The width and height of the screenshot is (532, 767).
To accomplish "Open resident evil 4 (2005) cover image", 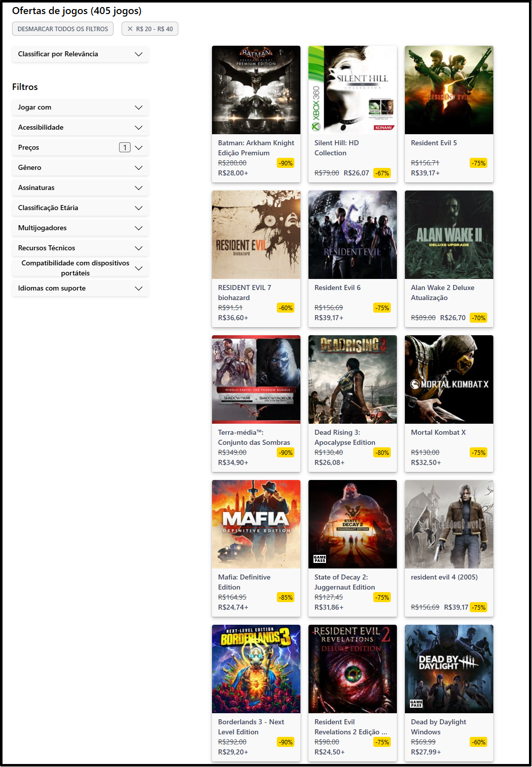I will (449, 524).
